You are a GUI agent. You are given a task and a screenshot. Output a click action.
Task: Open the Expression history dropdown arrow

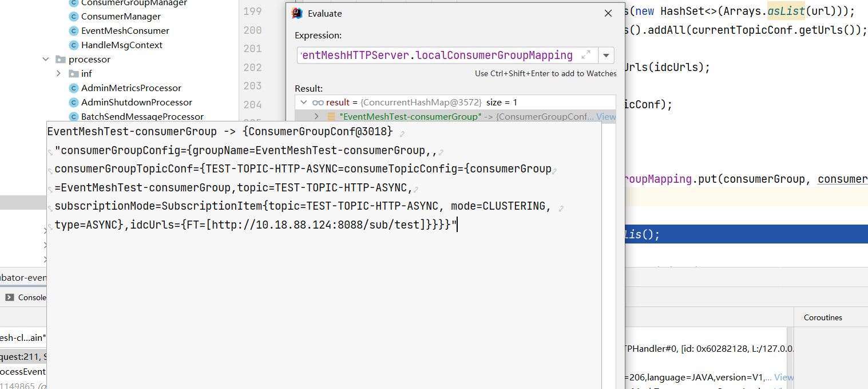tap(606, 56)
